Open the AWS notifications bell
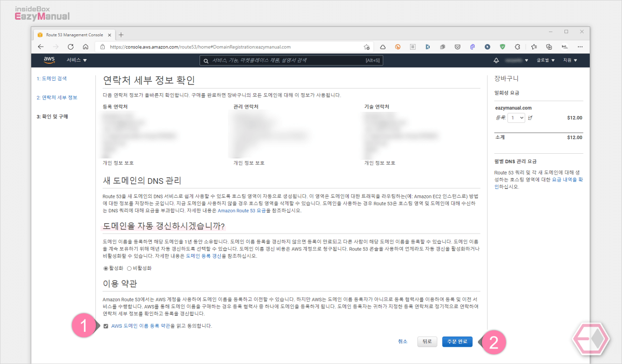Viewport: 622px width, 364px height. (x=497, y=61)
